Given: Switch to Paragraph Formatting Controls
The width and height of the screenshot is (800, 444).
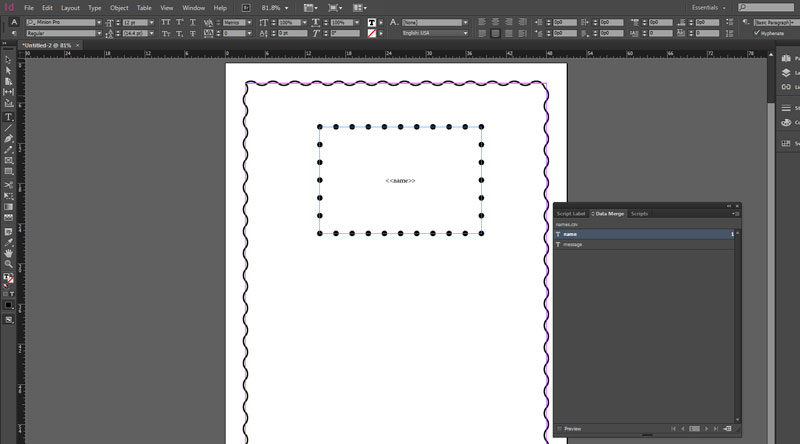Looking at the screenshot, I should (14, 33).
